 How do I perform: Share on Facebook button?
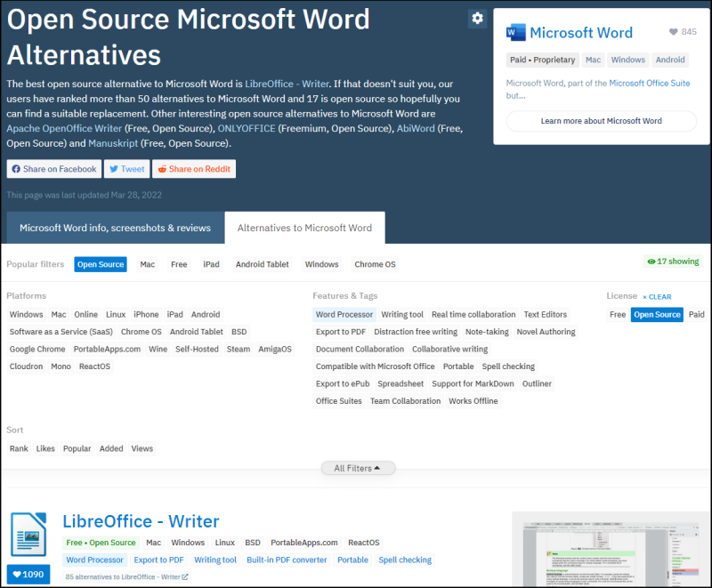[x=54, y=169]
